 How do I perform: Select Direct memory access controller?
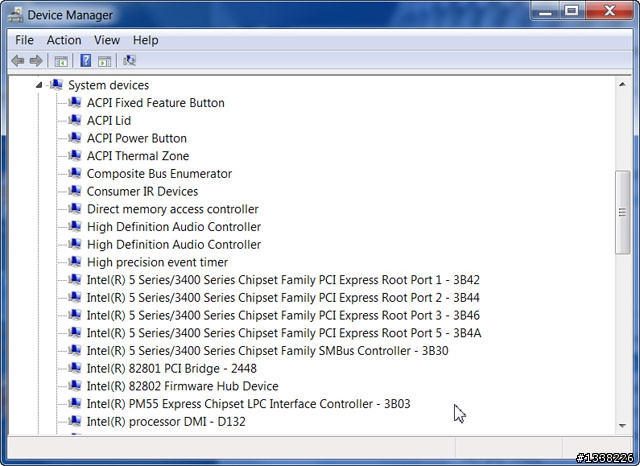point(173,209)
